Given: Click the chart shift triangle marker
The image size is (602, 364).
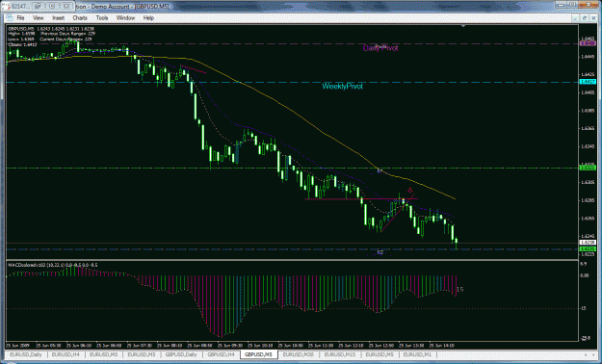Looking at the screenshot, I should click(463, 26).
